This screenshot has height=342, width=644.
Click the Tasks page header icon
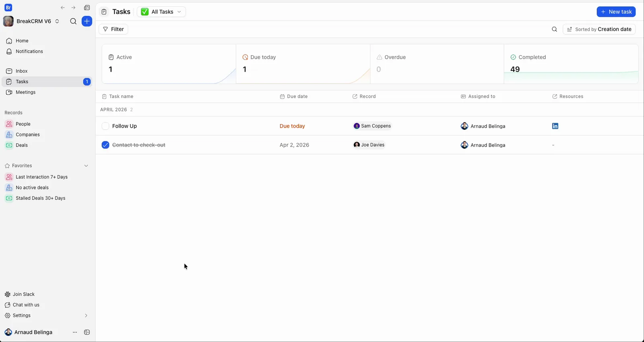[104, 12]
